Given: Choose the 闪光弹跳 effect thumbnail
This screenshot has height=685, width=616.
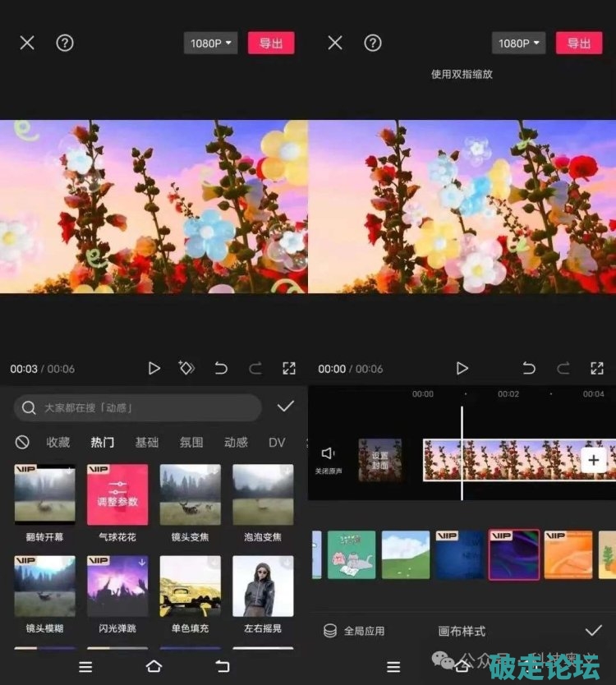Looking at the screenshot, I should 117,586.
